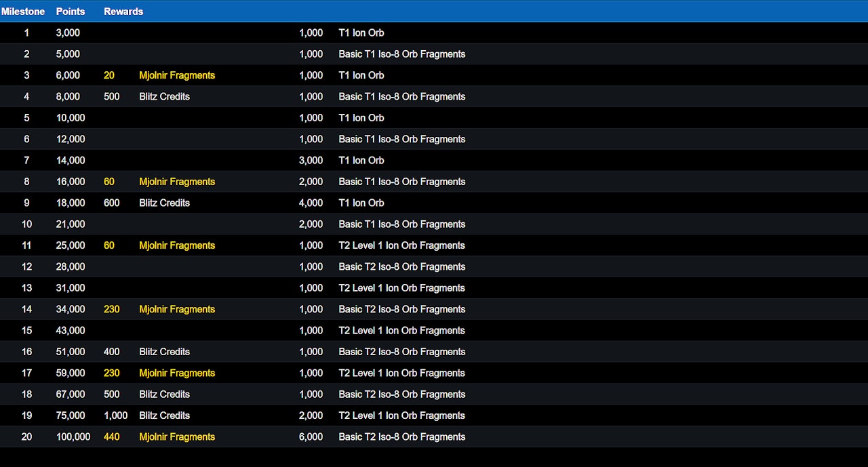Click the yellow 440 reward amount
868x467 pixels.
coord(111,436)
